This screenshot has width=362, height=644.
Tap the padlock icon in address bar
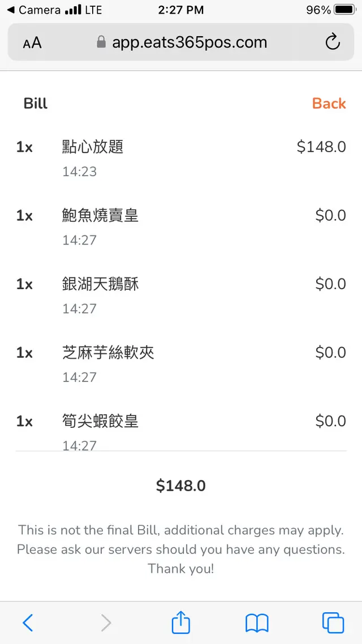point(101,42)
